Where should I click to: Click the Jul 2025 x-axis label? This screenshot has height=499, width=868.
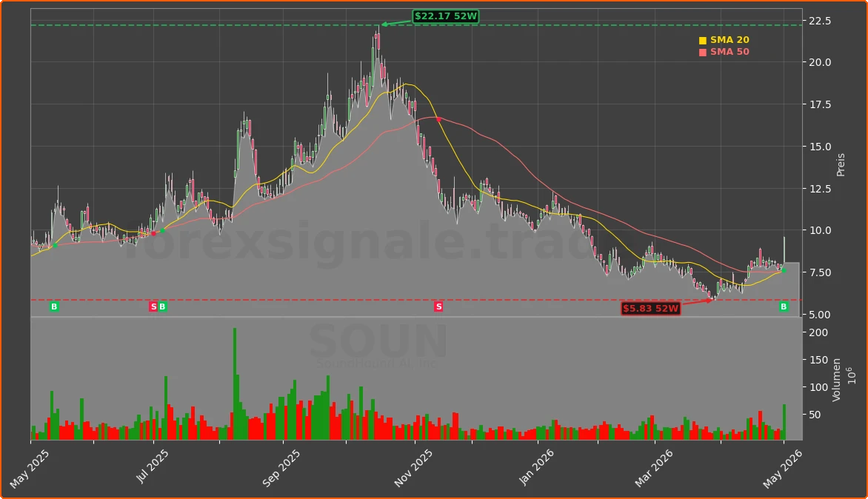point(152,466)
